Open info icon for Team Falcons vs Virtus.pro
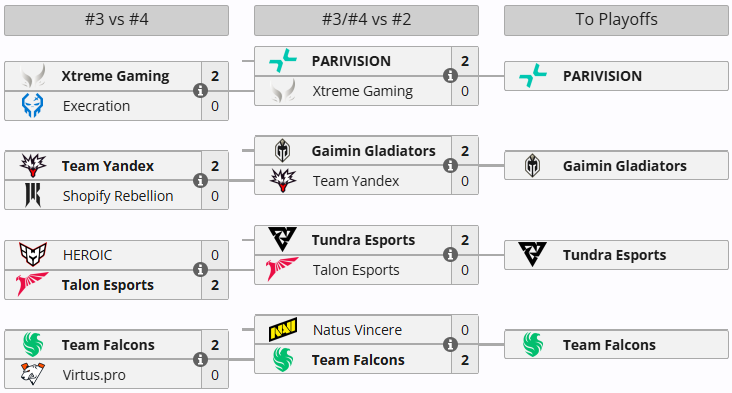This screenshot has width=732, height=393. coord(200,359)
